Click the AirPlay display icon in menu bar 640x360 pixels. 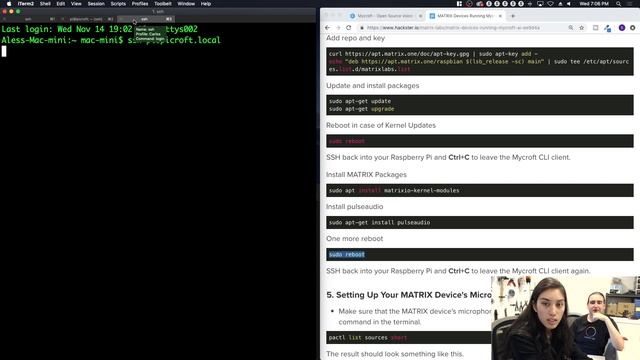tap(540, 4)
